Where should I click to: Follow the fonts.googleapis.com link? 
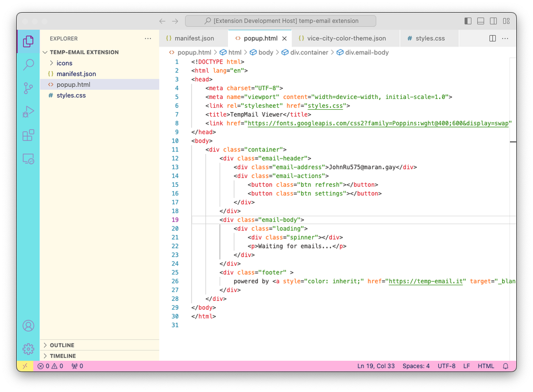pos(378,123)
